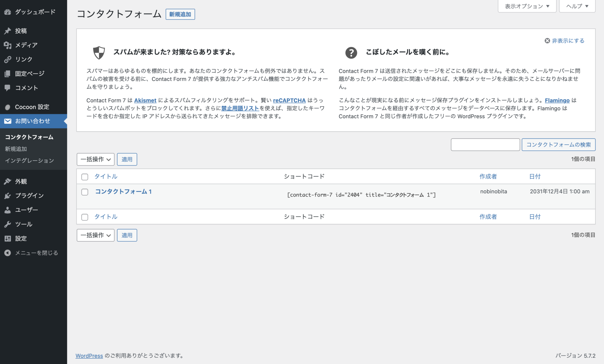Click the collapse arrow icon for メニューを閉じる

8,253
